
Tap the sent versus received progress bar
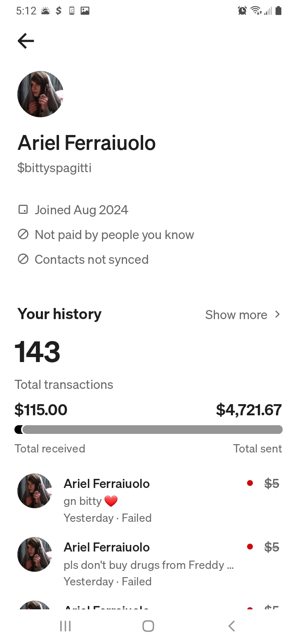tap(148, 430)
